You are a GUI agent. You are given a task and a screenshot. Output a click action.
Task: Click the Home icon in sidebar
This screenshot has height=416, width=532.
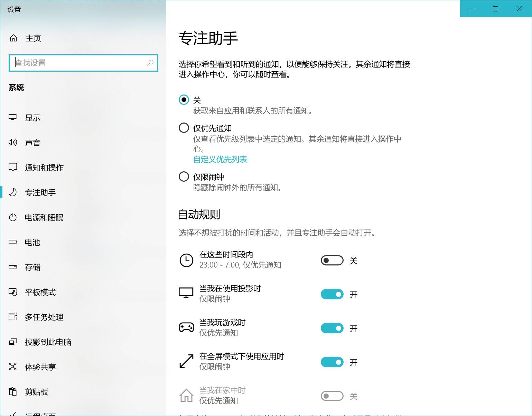(x=13, y=38)
